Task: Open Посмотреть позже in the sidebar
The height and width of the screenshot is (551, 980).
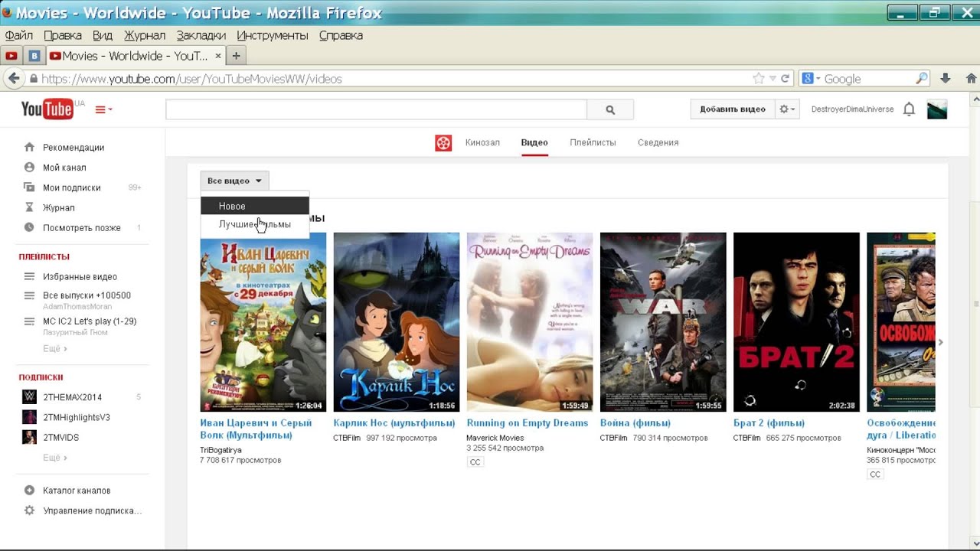Action: pyautogui.click(x=82, y=228)
